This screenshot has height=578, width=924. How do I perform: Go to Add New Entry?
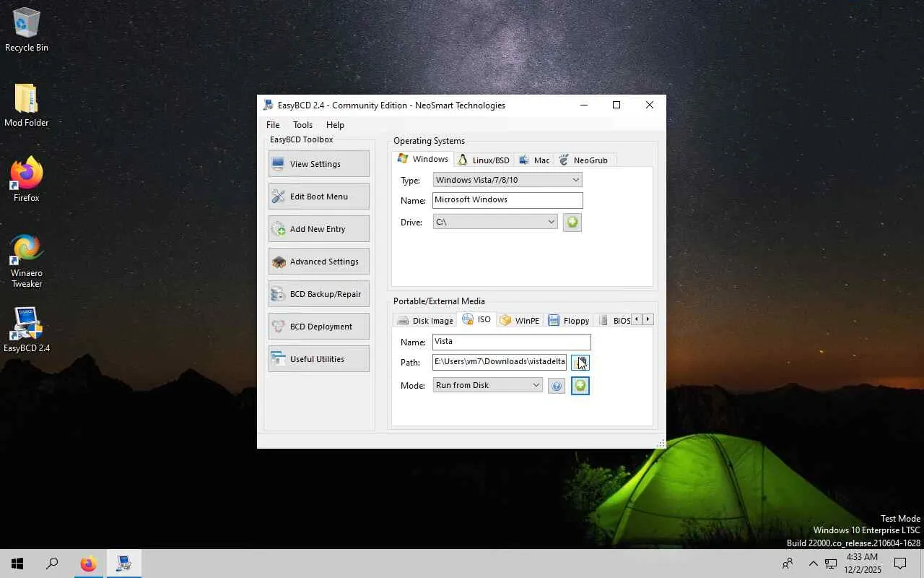tap(318, 229)
